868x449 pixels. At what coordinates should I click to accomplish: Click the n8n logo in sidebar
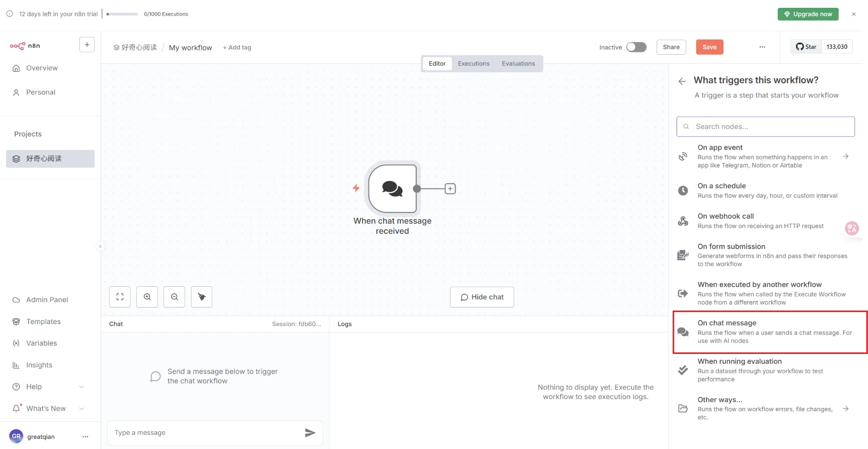[25, 46]
